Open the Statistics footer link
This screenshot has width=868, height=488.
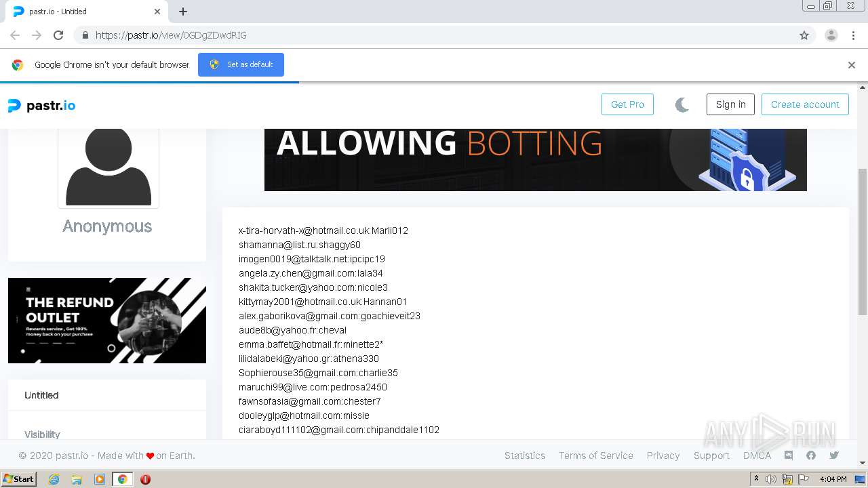pos(525,455)
